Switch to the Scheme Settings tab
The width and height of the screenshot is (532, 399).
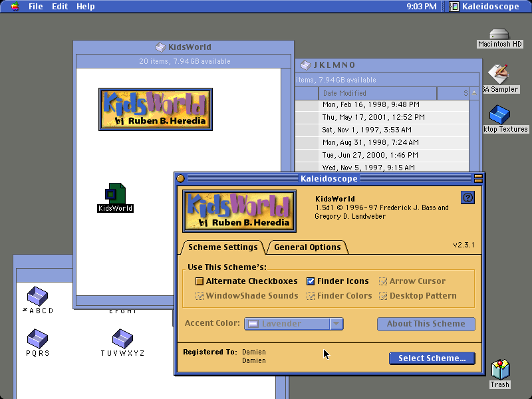pyautogui.click(x=223, y=247)
